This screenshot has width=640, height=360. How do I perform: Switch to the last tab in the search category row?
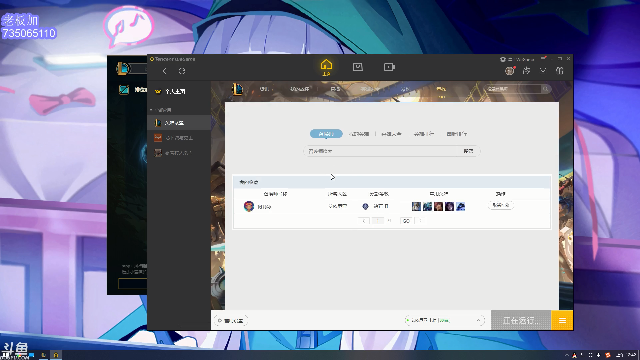tap(457, 134)
